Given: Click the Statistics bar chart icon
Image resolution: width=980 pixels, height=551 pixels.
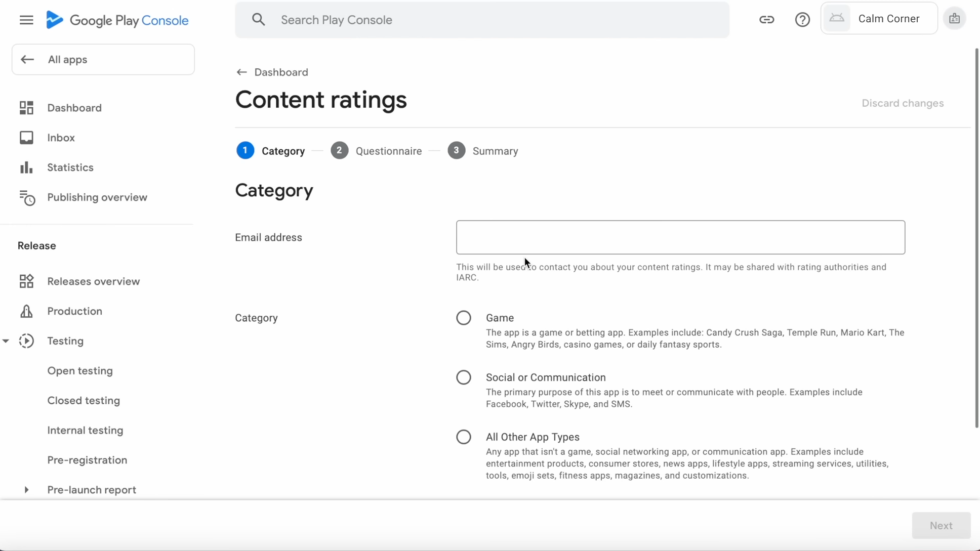Looking at the screenshot, I should point(26,167).
